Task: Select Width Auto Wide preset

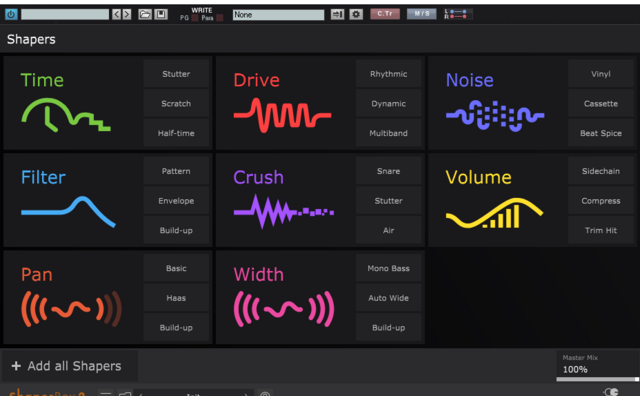Action: [389, 298]
